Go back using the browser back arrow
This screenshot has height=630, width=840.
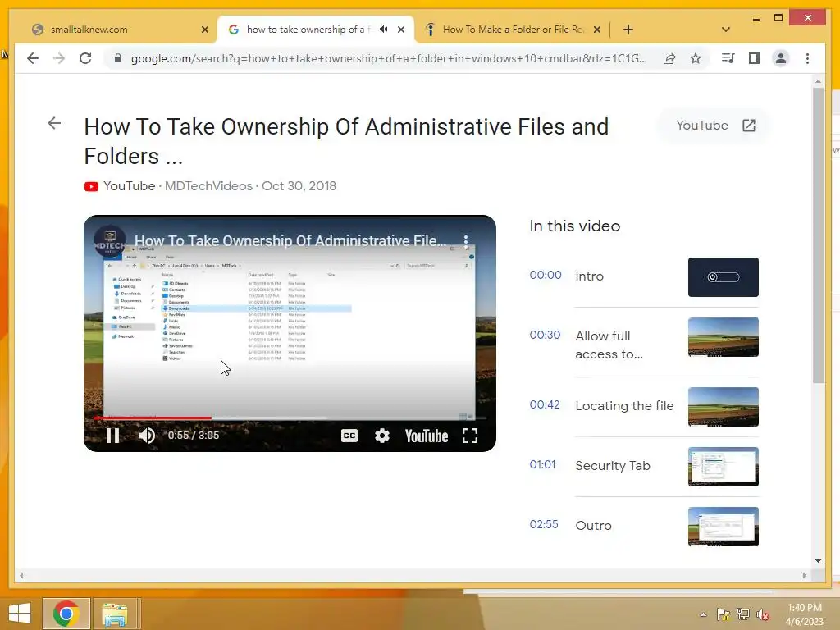point(33,58)
